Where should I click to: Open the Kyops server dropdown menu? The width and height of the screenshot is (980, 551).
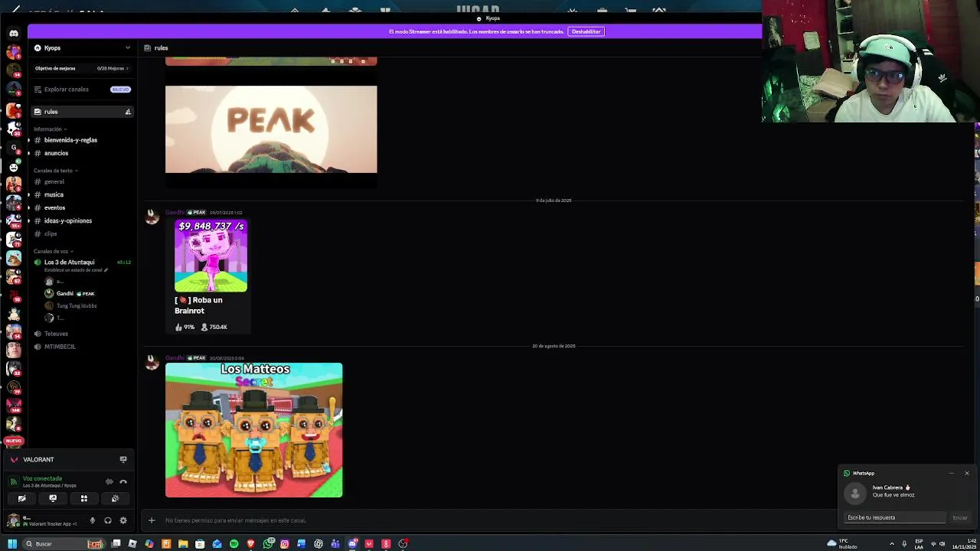coord(81,47)
